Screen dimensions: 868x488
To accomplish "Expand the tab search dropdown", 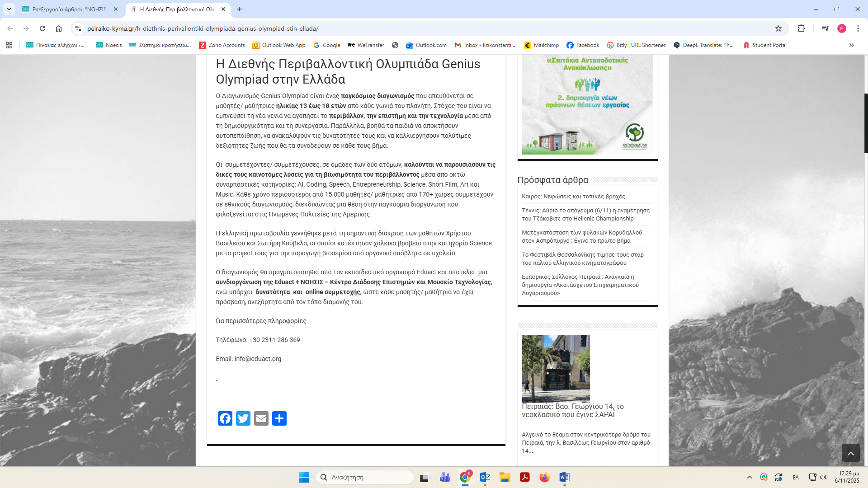I will pyautogui.click(x=9, y=9).
